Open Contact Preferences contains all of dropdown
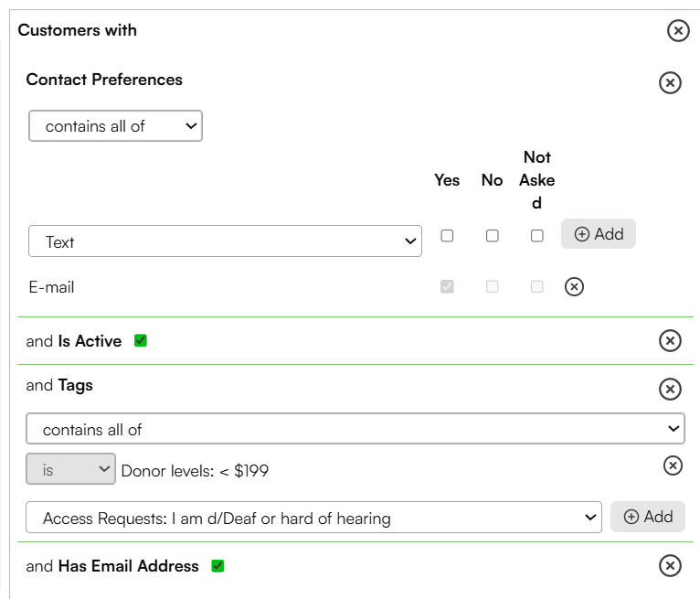This screenshot has width=700, height=599. pos(116,126)
